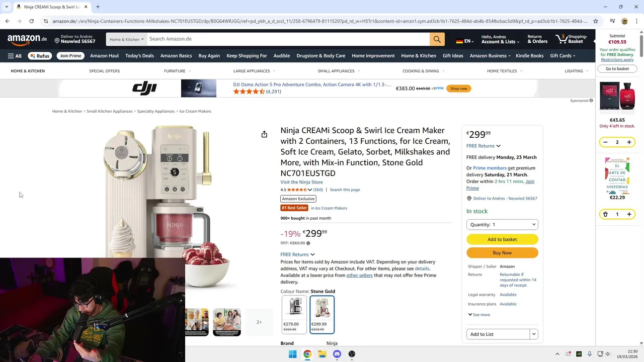Expand the See more seller details
Image resolution: width=644 pixels, height=362 pixels.
point(479,315)
